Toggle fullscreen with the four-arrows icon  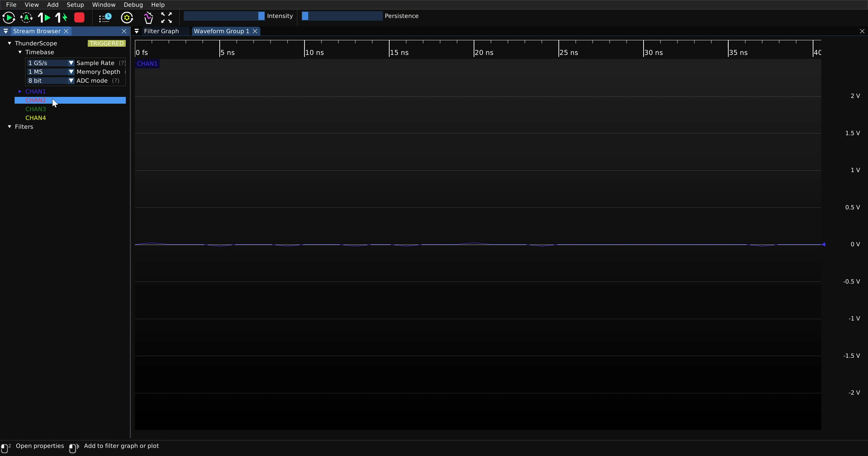(x=166, y=18)
